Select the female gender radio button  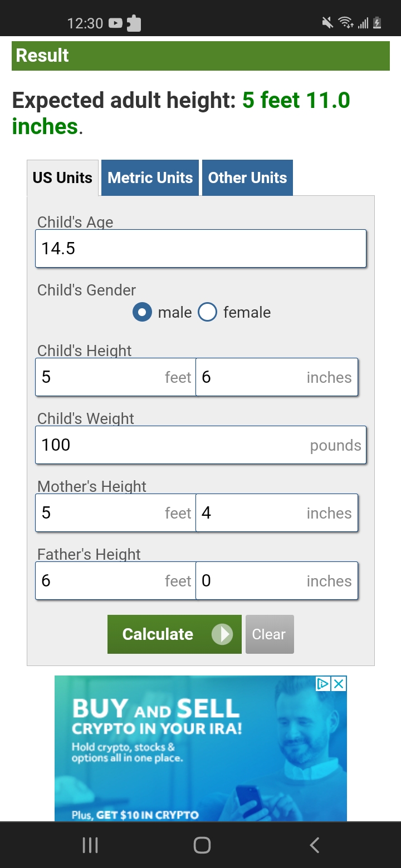tap(207, 312)
